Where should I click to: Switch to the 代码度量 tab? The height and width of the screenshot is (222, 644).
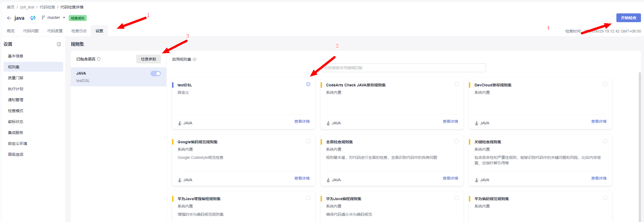pyautogui.click(x=55, y=31)
